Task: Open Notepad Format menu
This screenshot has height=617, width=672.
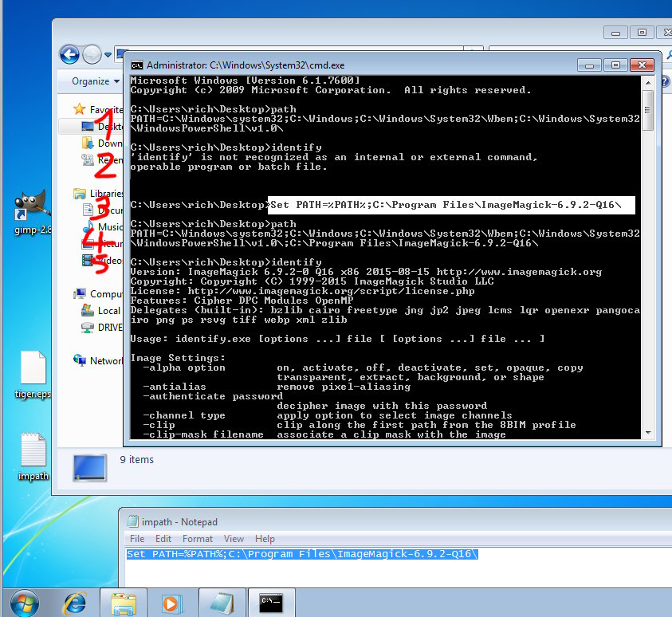Action: coord(197,539)
